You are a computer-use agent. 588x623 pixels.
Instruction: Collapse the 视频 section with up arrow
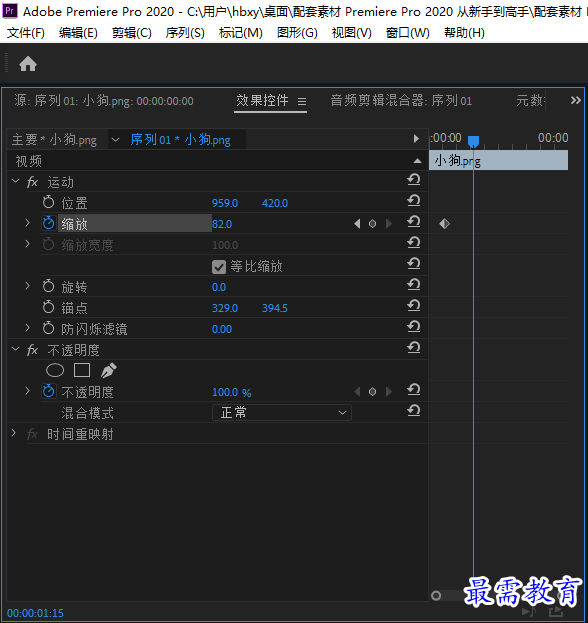pos(417,161)
